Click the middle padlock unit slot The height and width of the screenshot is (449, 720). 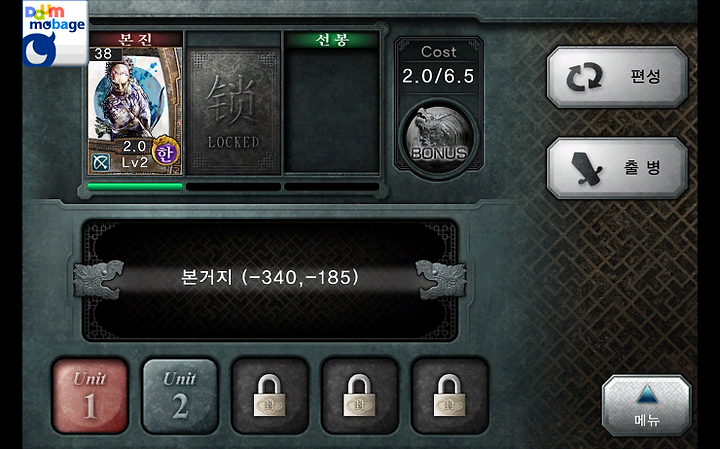360,396
